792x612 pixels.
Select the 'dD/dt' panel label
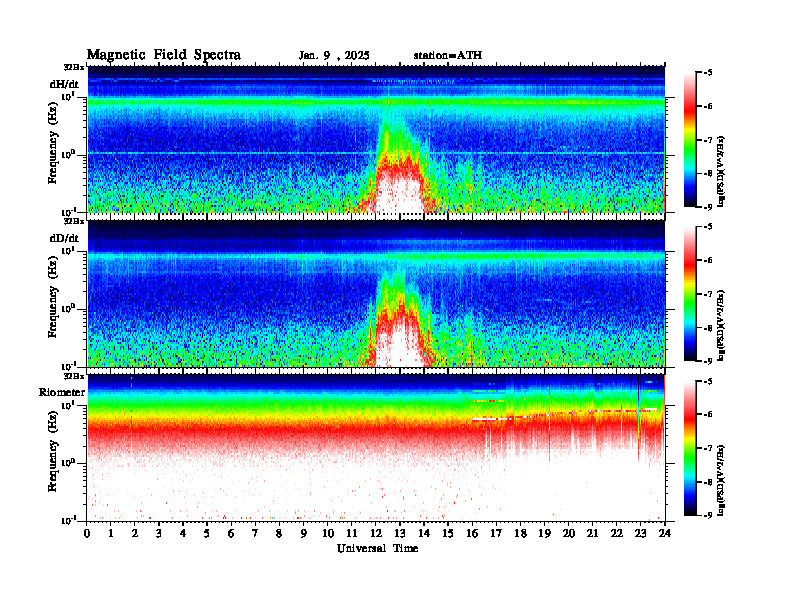[64, 238]
